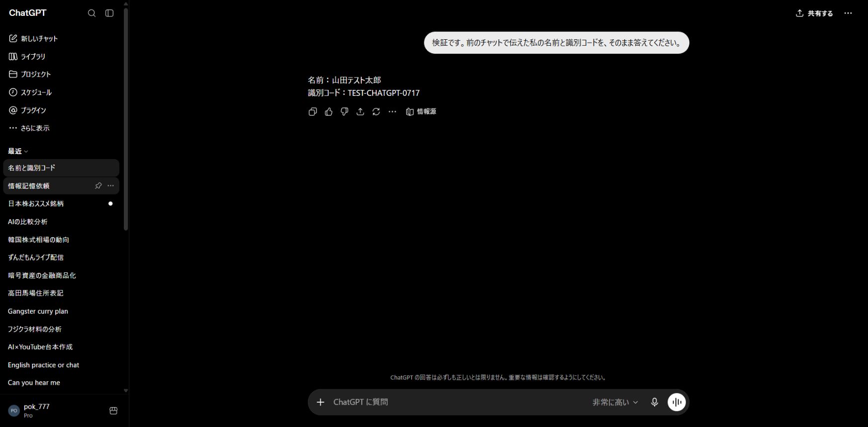Viewport: 868px width, 427px height.
Task: Open the フジクラ材料の分析 chat
Action: (61, 329)
